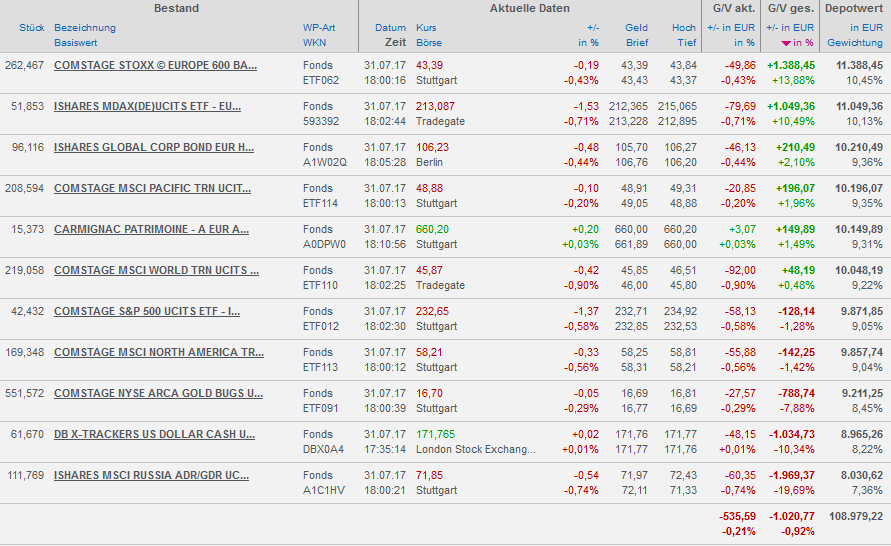Open COMSTAGE NYSE ARCA GOLD BUGS link
Viewport: 891px width, 546px height.
point(158,393)
